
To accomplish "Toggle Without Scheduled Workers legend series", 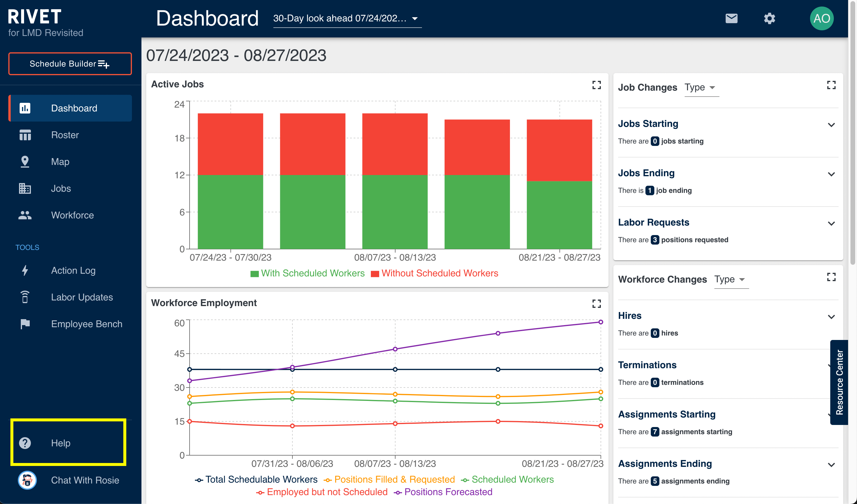I will coord(434,273).
